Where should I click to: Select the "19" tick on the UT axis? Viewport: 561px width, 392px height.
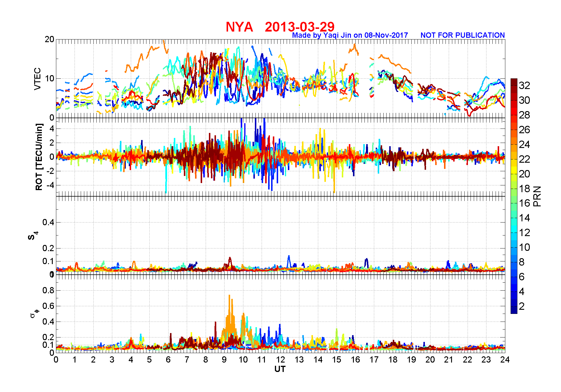point(411,360)
